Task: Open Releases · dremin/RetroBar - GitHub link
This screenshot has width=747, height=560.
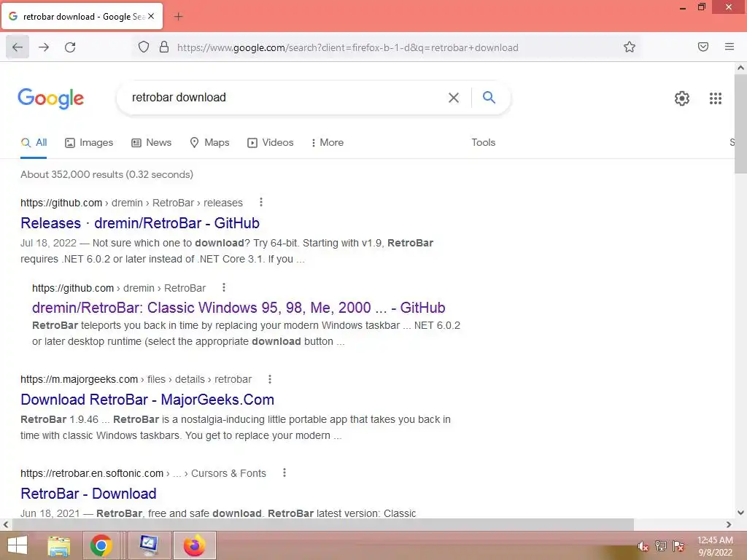Action: click(140, 223)
